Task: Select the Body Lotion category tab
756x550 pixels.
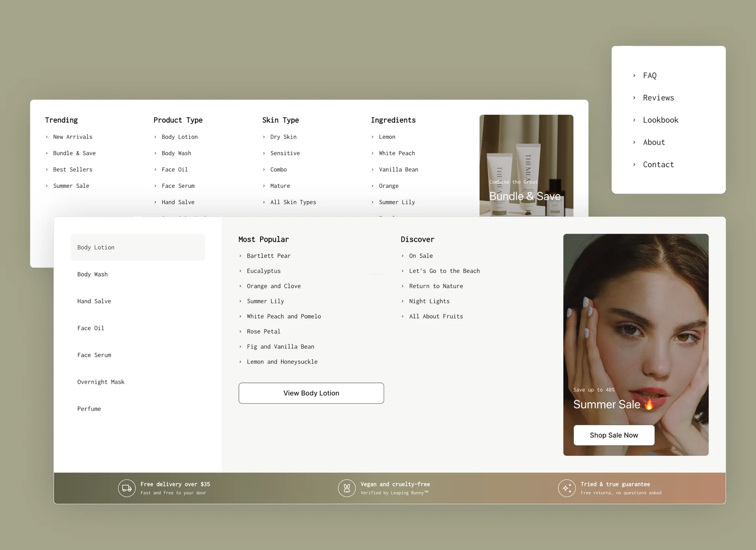Action: pyautogui.click(x=138, y=247)
